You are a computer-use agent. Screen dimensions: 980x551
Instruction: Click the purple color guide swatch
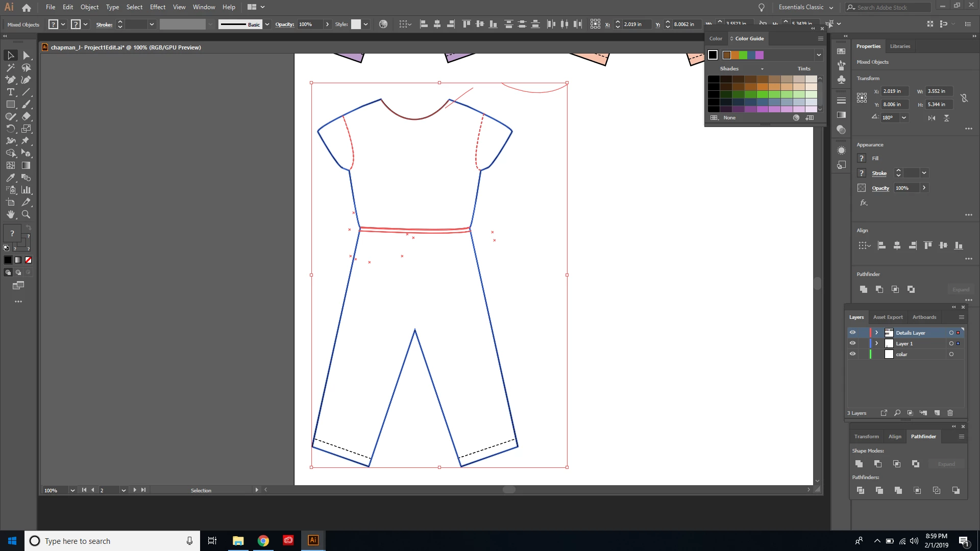pyautogui.click(x=759, y=55)
